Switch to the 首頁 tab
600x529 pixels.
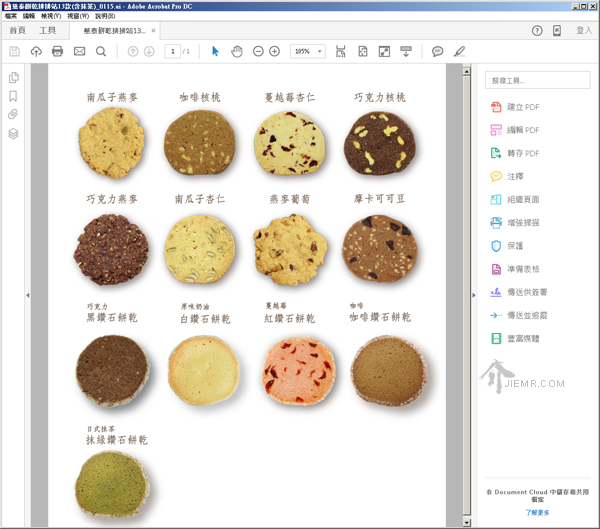click(x=18, y=30)
